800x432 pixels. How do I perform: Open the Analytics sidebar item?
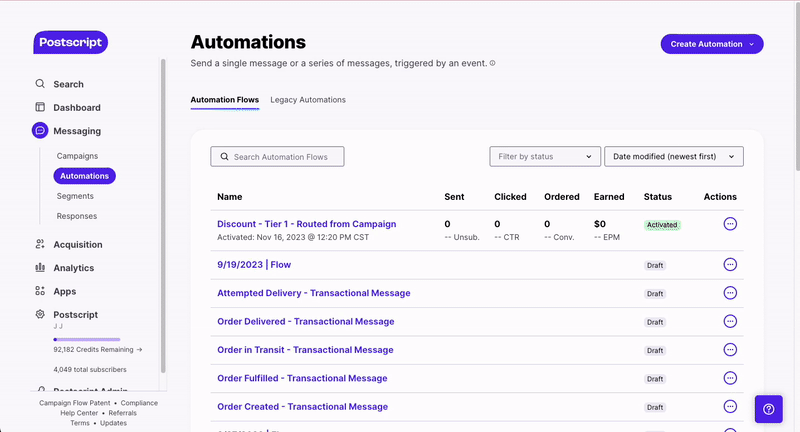[74, 268]
